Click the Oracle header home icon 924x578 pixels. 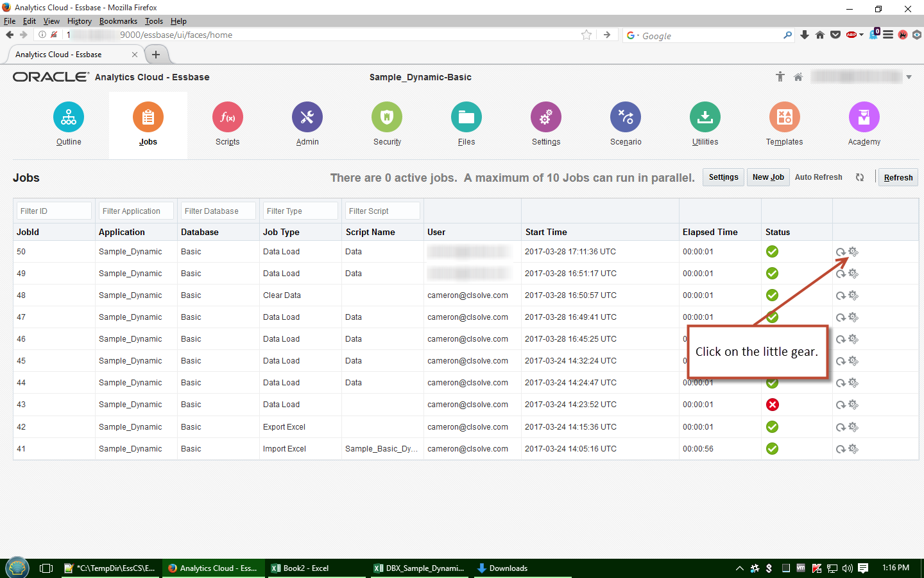798,77
